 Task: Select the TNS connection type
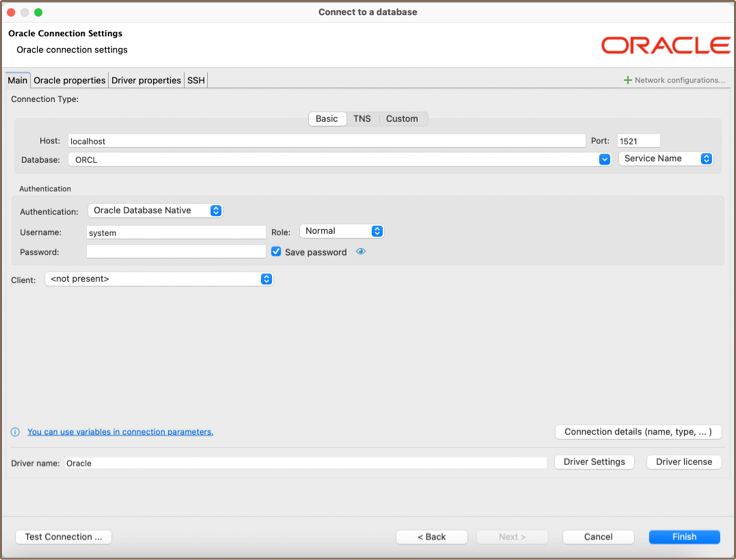pyautogui.click(x=362, y=119)
